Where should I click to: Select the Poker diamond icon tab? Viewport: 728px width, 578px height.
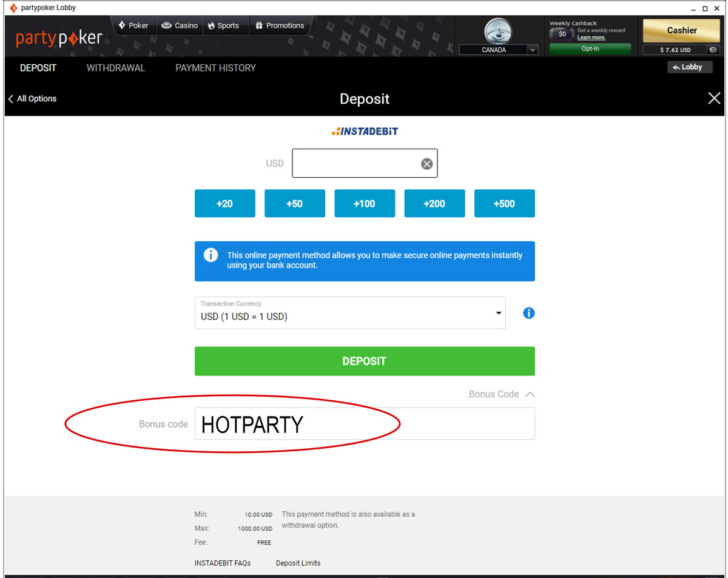pos(121,25)
